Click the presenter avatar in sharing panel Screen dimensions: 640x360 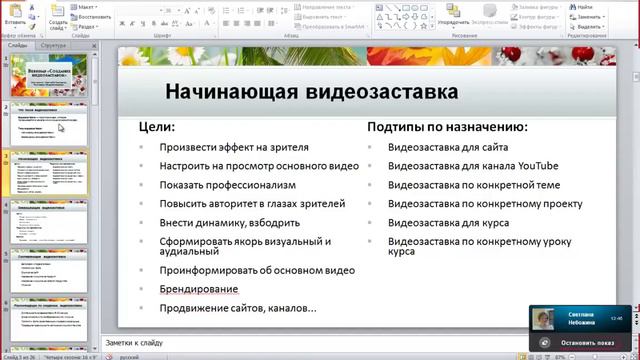pyautogui.click(x=543, y=319)
